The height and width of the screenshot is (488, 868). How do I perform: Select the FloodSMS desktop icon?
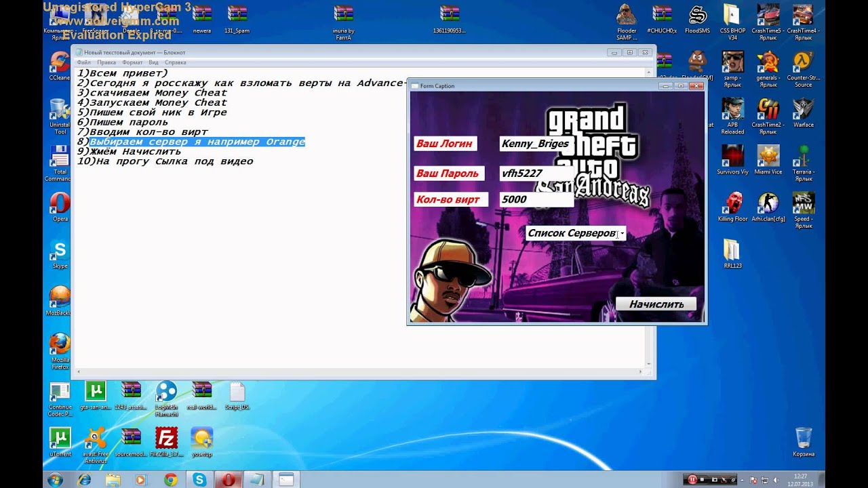(697, 20)
